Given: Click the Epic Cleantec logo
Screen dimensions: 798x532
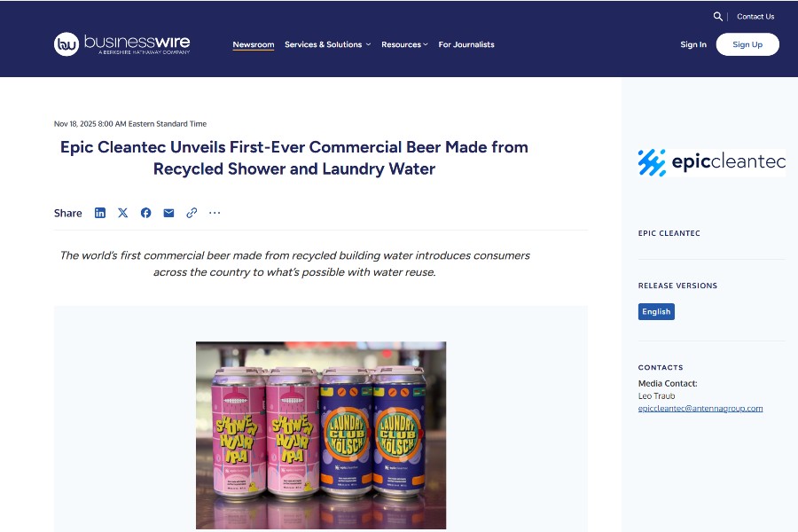Looking at the screenshot, I should click(711, 162).
